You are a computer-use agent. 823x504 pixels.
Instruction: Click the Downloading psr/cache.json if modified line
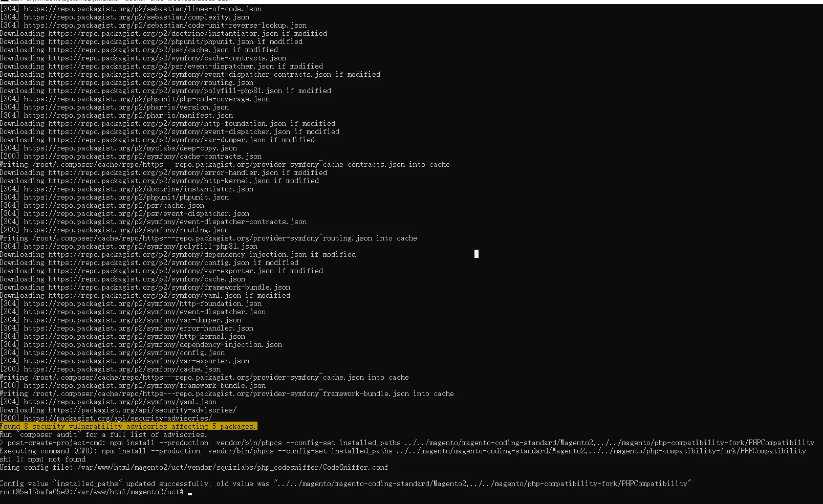139,50
